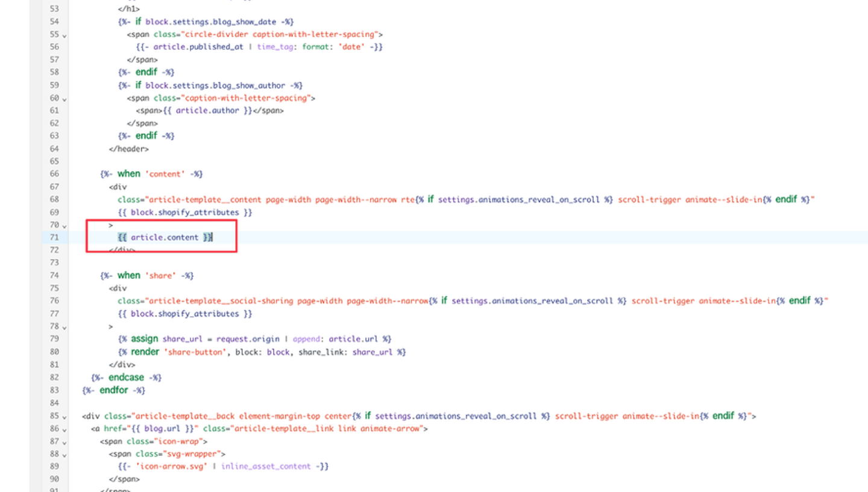Click the '{{ article.content }}' code on line 71
The height and width of the screenshot is (492, 868).
(x=166, y=237)
